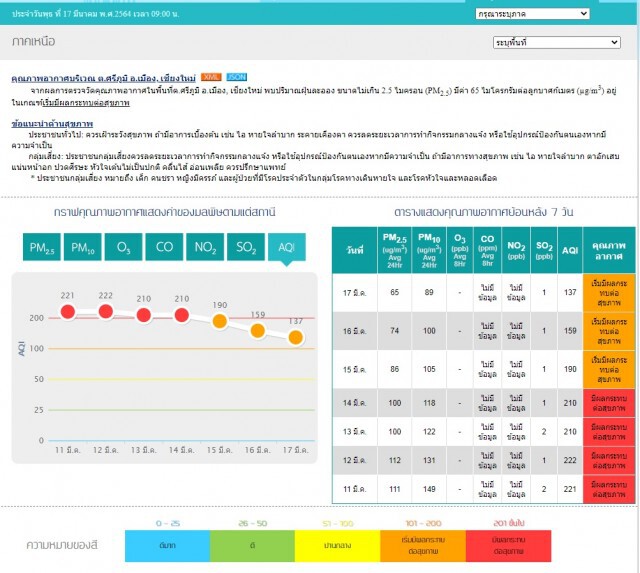
Task: Click the red legend swatch for 201 up
Action: tap(509, 546)
